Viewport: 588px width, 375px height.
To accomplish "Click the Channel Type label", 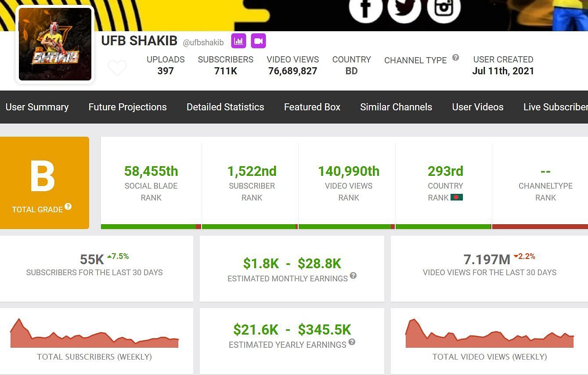I will coord(415,60).
